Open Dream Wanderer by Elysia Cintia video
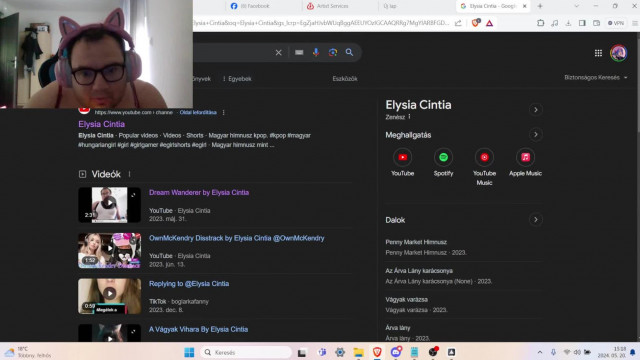Viewport: 640px width, 360px height. tap(199, 193)
